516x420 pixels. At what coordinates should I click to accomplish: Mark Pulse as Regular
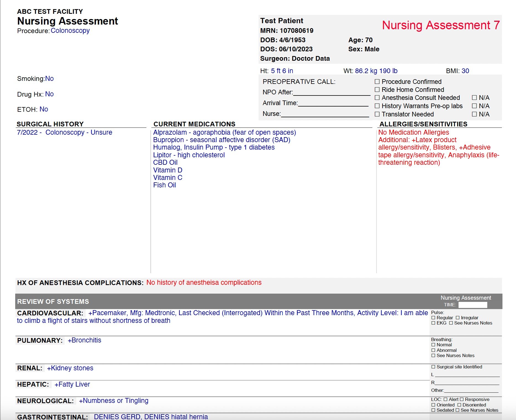(433, 318)
